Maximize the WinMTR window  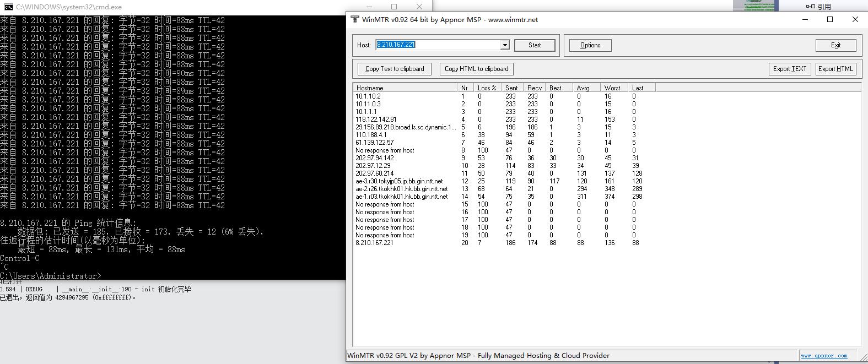coord(830,19)
